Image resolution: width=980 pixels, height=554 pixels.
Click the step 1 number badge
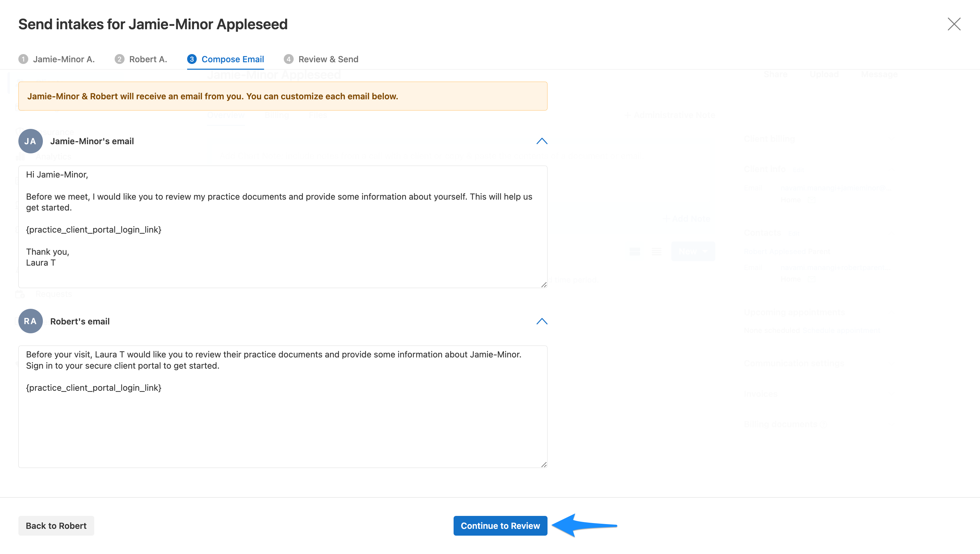click(23, 59)
